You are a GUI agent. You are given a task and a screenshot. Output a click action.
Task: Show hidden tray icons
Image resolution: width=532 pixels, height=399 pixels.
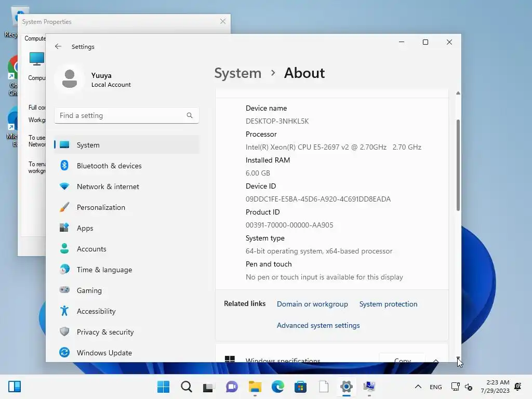(x=418, y=387)
